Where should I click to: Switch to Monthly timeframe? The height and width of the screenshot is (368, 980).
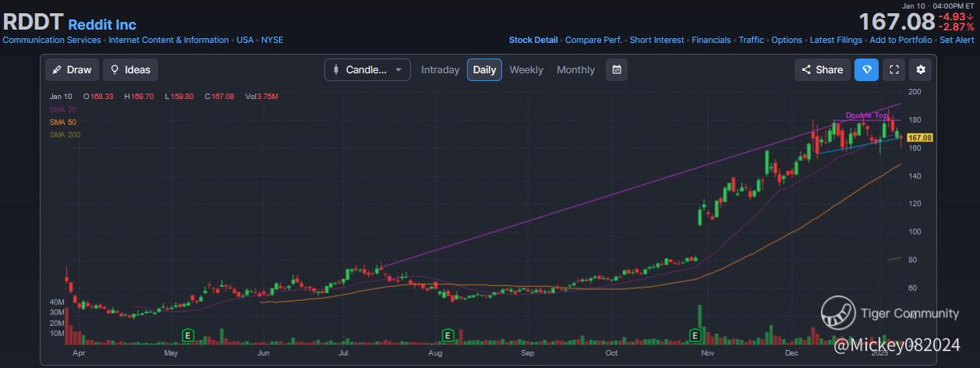click(575, 69)
